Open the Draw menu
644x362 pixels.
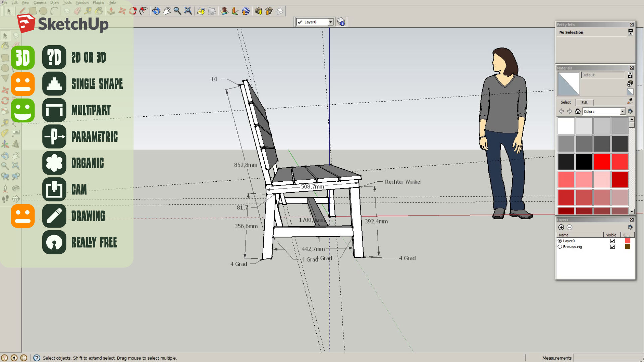(x=55, y=2)
